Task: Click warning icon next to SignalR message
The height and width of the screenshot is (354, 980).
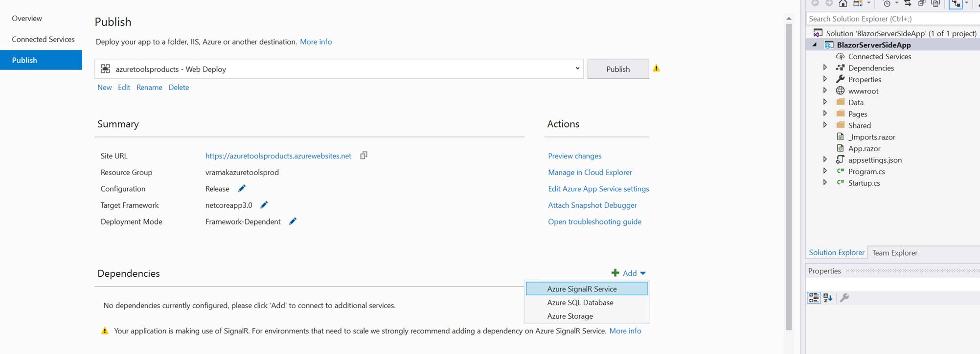Action: point(104,331)
